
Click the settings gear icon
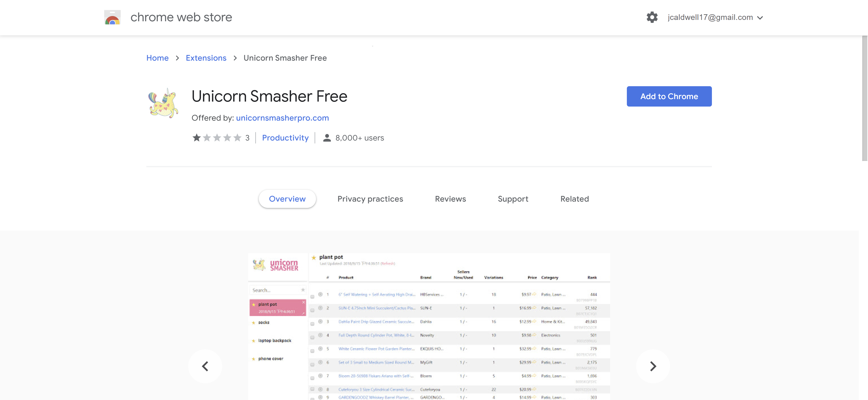coord(653,17)
